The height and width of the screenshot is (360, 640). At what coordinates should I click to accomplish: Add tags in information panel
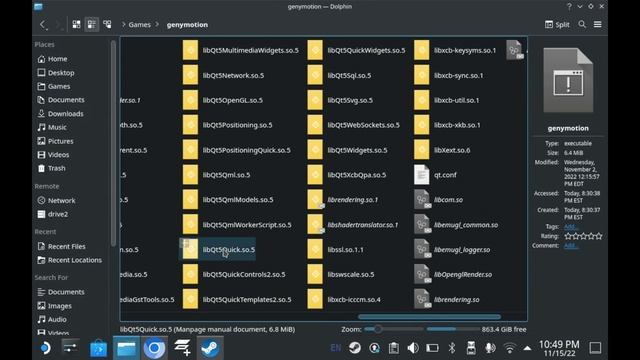570,227
